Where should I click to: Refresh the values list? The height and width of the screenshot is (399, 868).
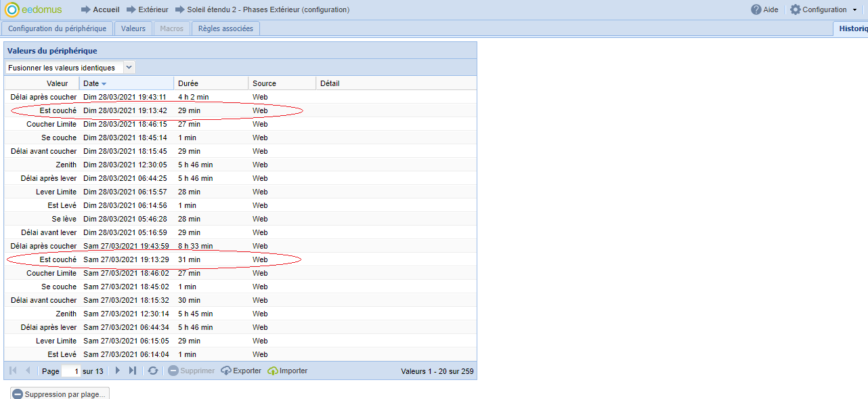tap(153, 371)
